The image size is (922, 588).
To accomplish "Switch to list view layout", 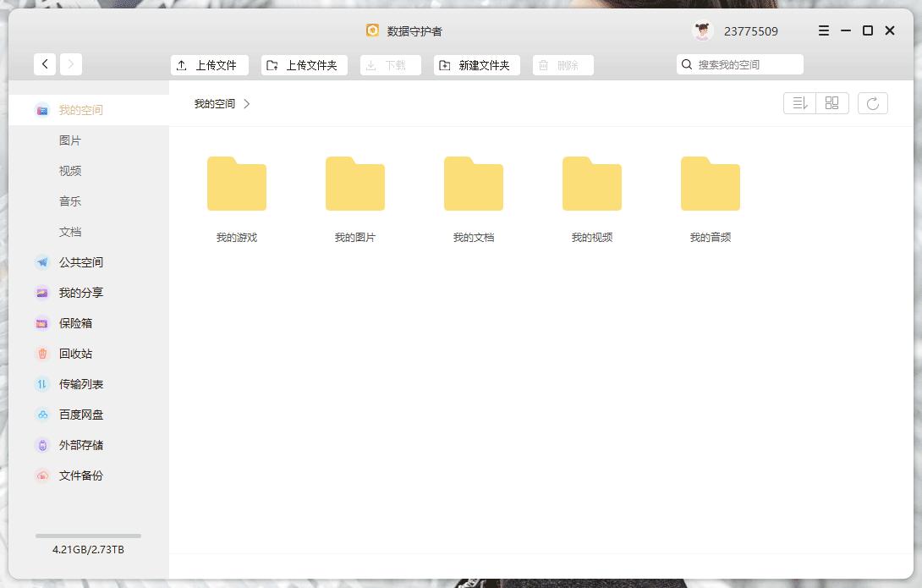I will click(x=799, y=102).
